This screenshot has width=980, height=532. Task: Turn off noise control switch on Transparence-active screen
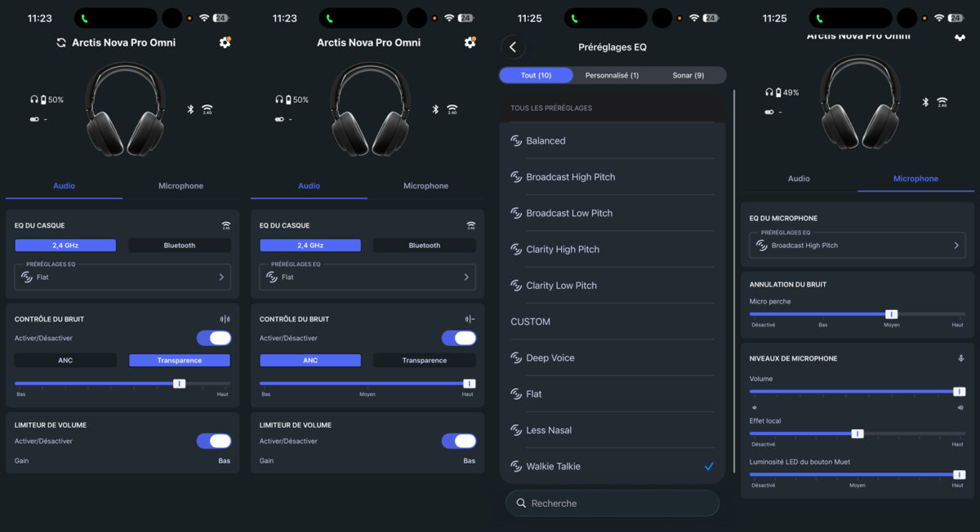[x=214, y=338]
